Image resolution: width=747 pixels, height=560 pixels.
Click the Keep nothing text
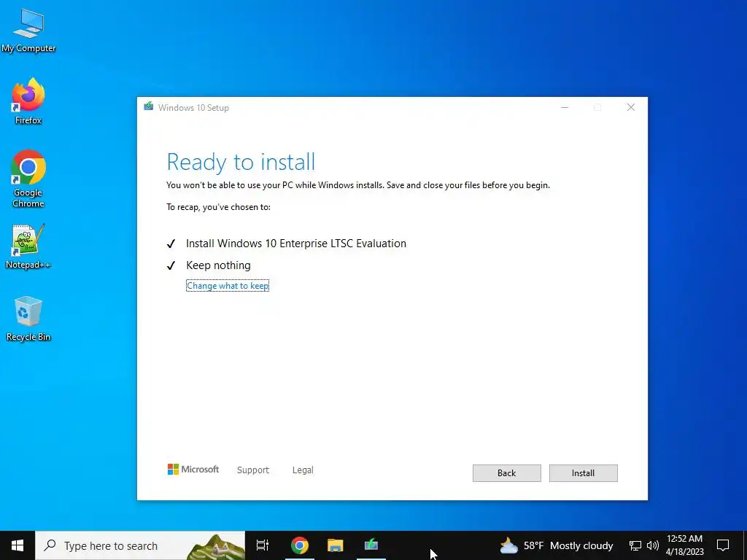(218, 265)
